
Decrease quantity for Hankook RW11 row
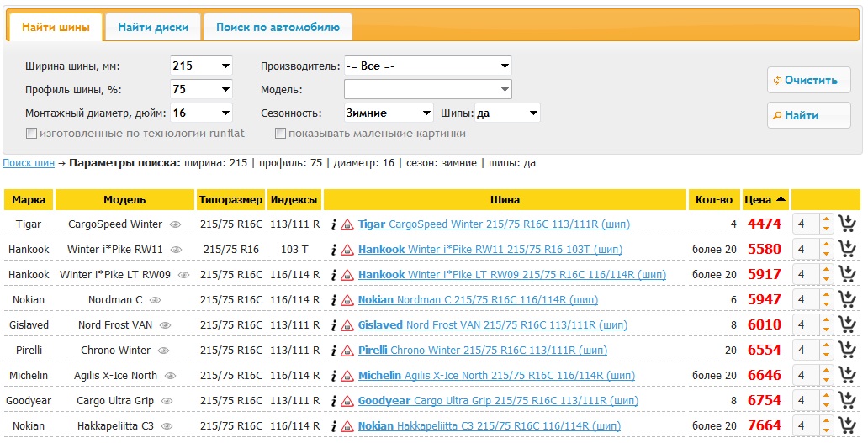[x=827, y=254]
